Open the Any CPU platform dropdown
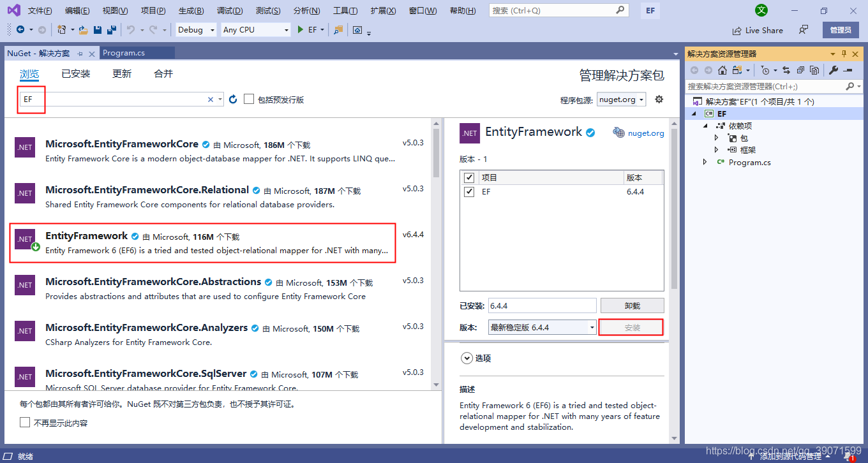The image size is (868, 463). pos(255,30)
